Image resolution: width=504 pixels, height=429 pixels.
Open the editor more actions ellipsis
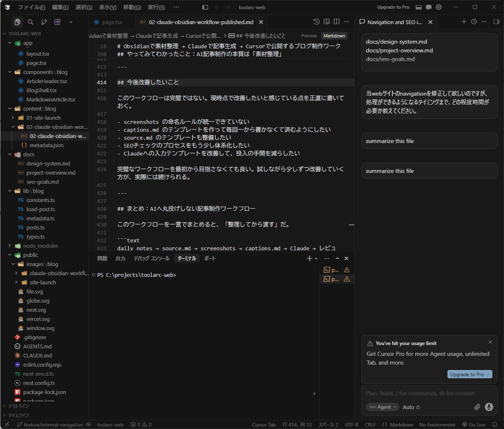347,22
